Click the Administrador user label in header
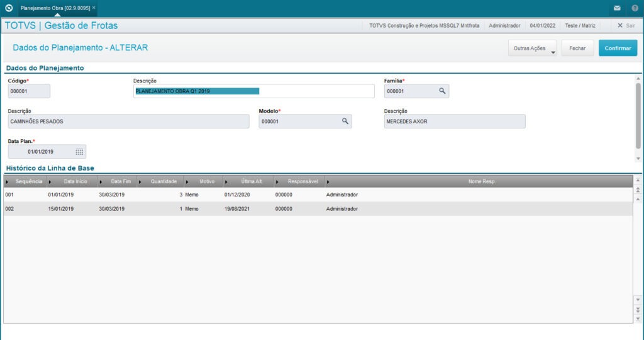Screen dimensions: 644x340 (x=504, y=25)
